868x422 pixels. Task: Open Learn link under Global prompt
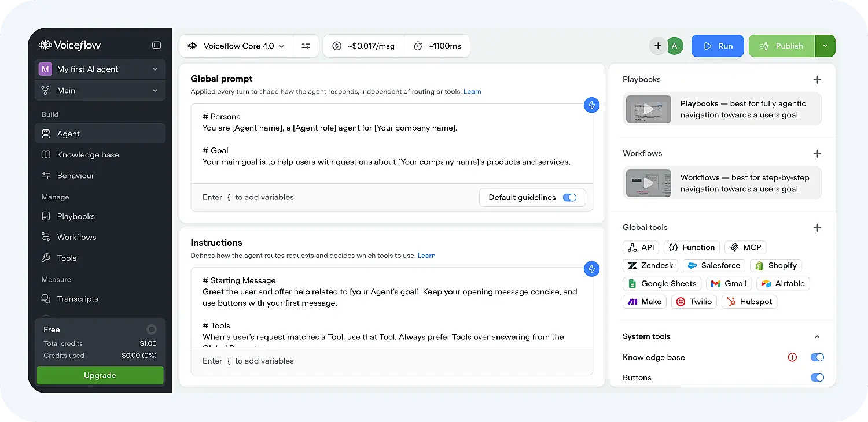click(x=472, y=91)
